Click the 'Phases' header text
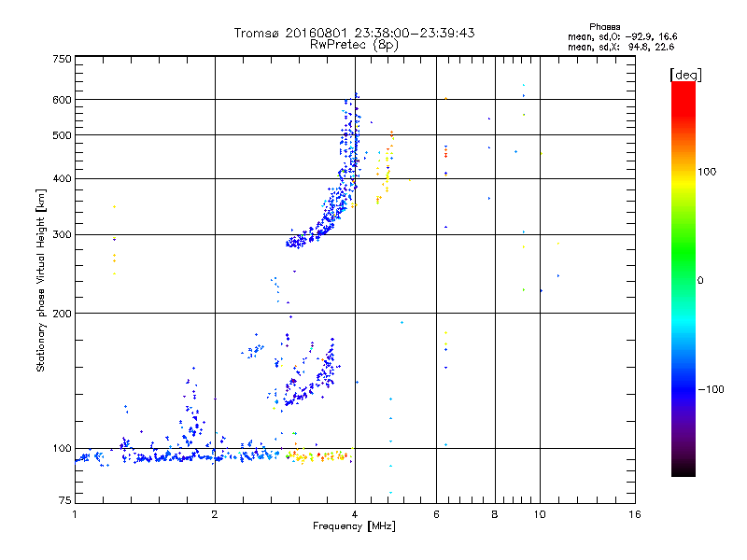 click(604, 27)
